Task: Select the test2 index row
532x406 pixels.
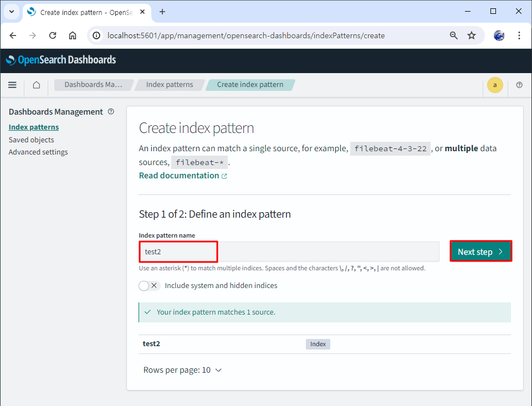Action: [x=325, y=344]
